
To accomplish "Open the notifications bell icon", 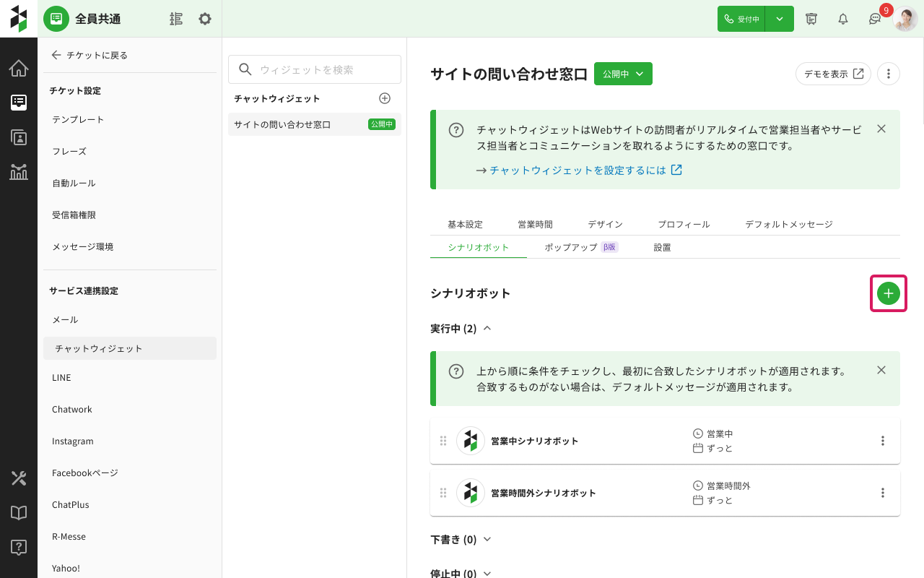I will click(843, 19).
